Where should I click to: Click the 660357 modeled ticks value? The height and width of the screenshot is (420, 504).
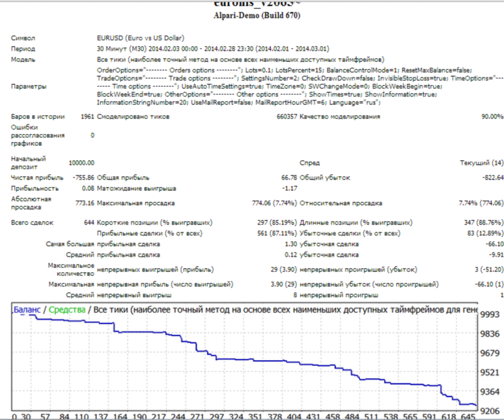coord(286,117)
